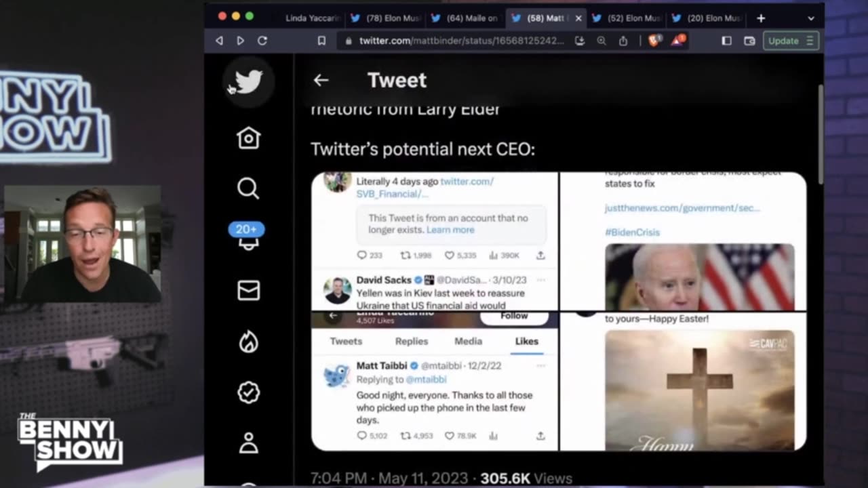868x488 pixels.
Task: Click the 7:04 PM May 11, 2023 timestamp
Action: (x=389, y=479)
